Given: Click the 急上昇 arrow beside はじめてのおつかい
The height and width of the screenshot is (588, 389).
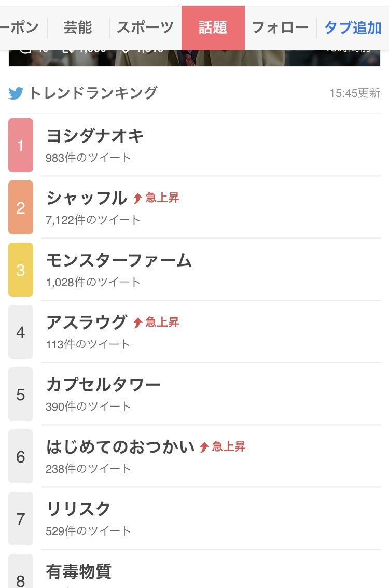Looking at the screenshot, I should pyautogui.click(x=204, y=447).
